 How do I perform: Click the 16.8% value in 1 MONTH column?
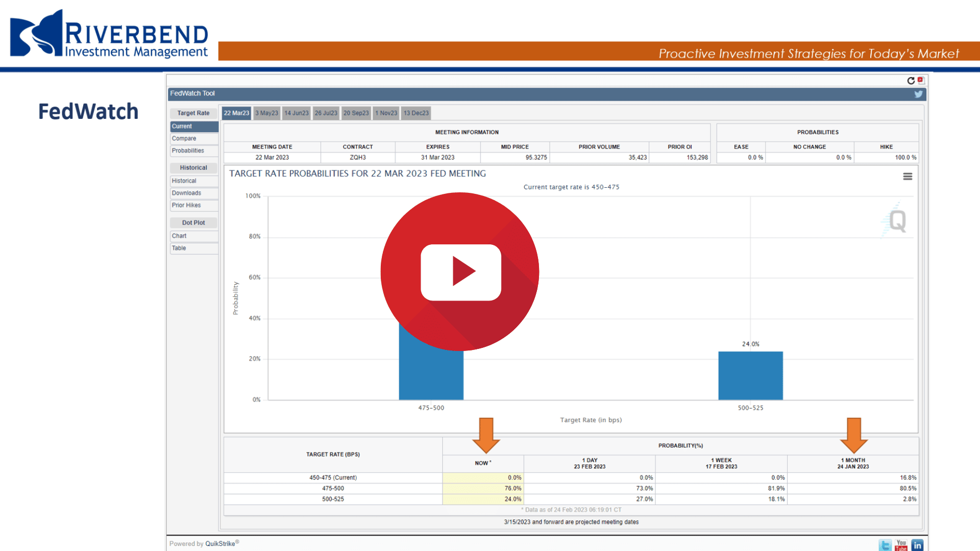point(908,478)
